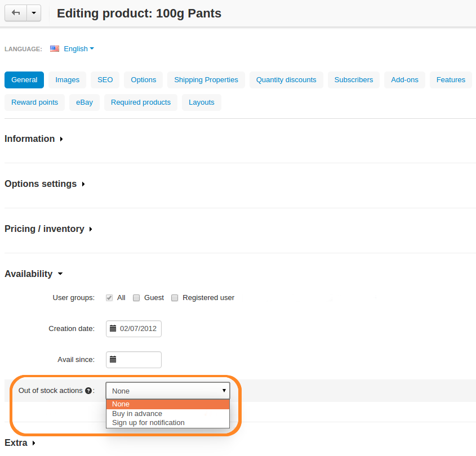Click the Out of stock actions help icon
476x456 pixels.
(x=88, y=391)
